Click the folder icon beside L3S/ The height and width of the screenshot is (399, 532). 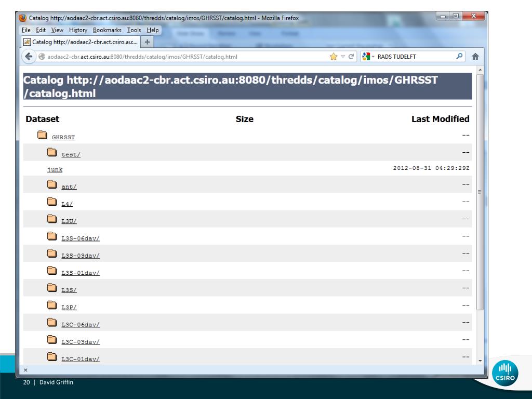(52, 288)
